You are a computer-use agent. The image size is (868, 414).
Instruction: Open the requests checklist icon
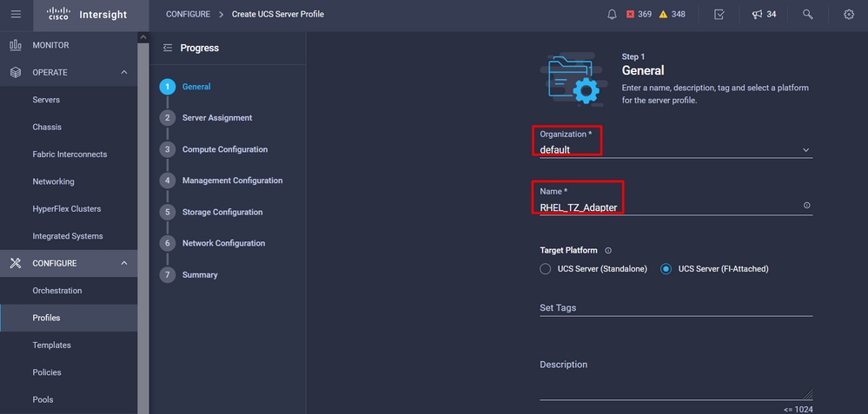click(719, 15)
